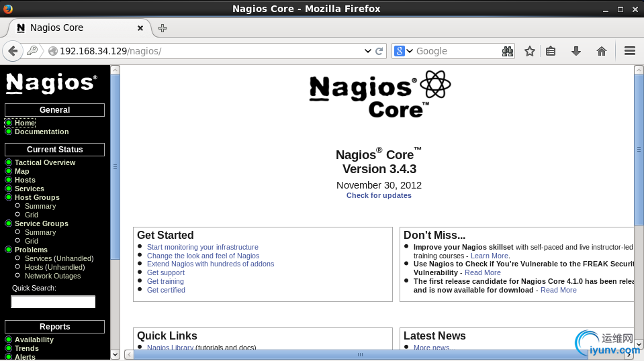Open Services (Unhandled) under Problems
644x361 pixels.
[x=59, y=258]
